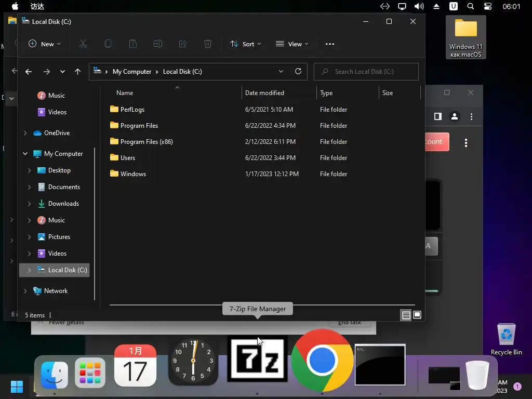
Task: Open recent locations chevron dropdown
Action: tap(62, 72)
